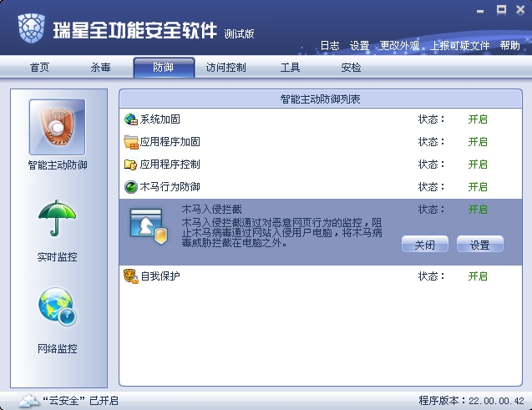Click the 木马入侵拦截 chess knight icon
Image resolution: width=532 pixels, height=410 pixels.
point(149,226)
